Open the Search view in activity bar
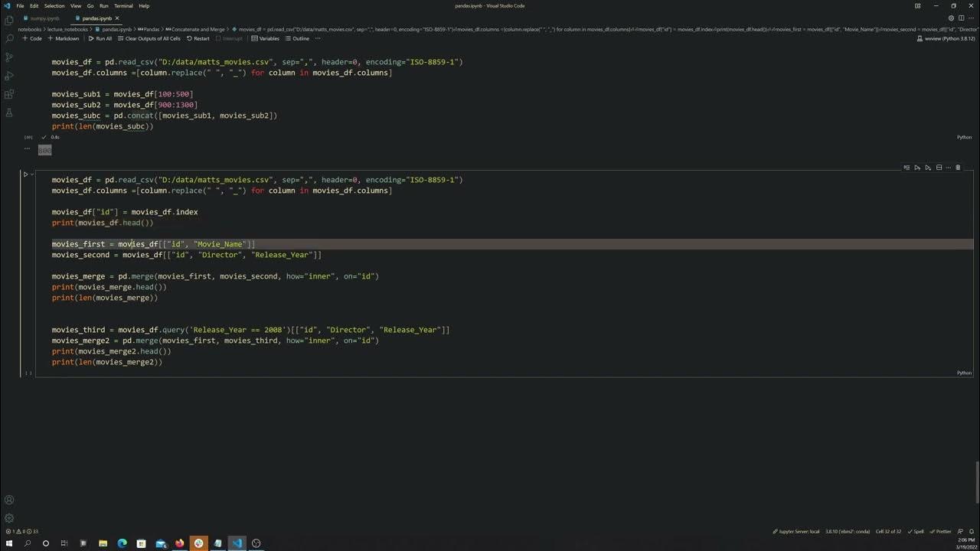 [9, 38]
